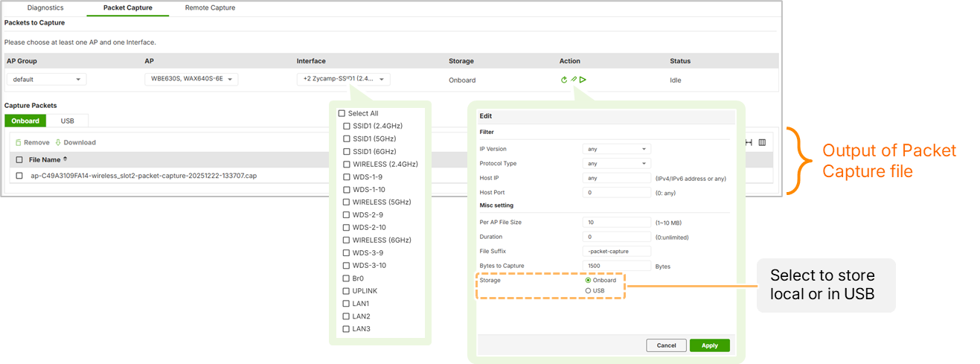Viewport: 980px width, 364px height.
Task: Check the WDS-3-9 checkbox
Action: (346, 252)
